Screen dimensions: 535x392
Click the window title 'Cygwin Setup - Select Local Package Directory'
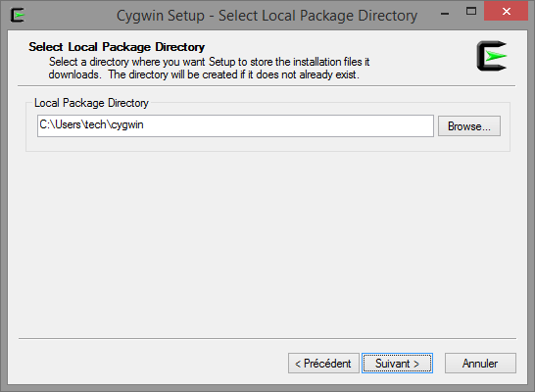click(x=267, y=16)
